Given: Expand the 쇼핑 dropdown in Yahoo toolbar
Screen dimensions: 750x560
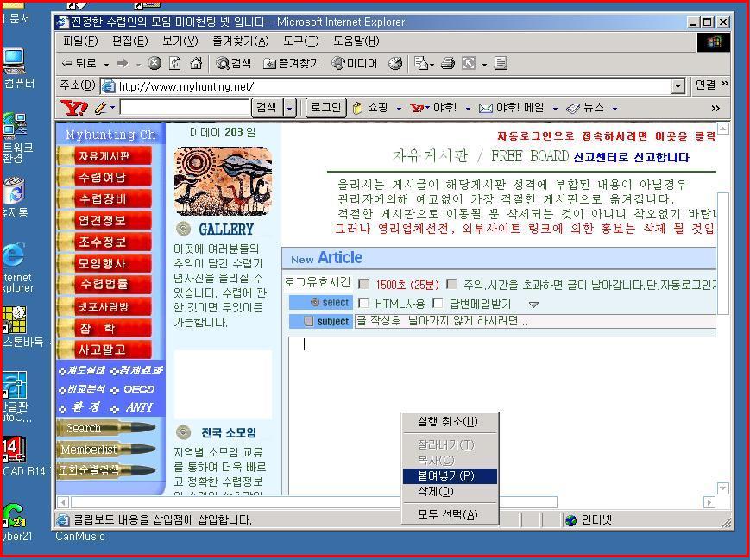Looking at the screenshot, I should point(399,109).
